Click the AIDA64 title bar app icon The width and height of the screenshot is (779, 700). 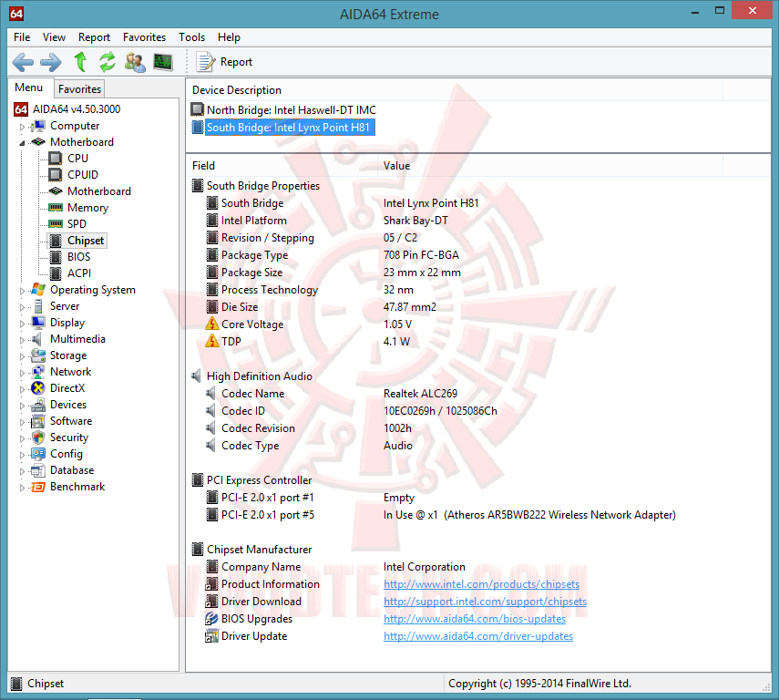[x=16, y=14]
